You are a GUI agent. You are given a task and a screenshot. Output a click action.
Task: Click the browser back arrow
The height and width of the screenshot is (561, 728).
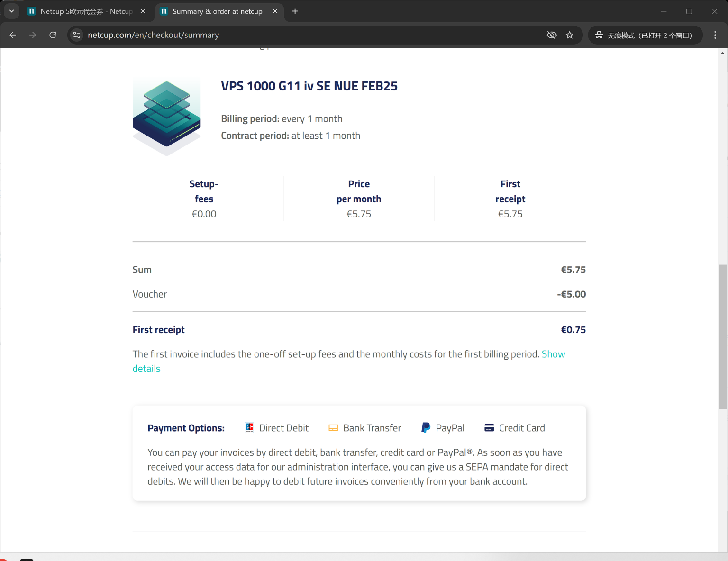point(13,35)
